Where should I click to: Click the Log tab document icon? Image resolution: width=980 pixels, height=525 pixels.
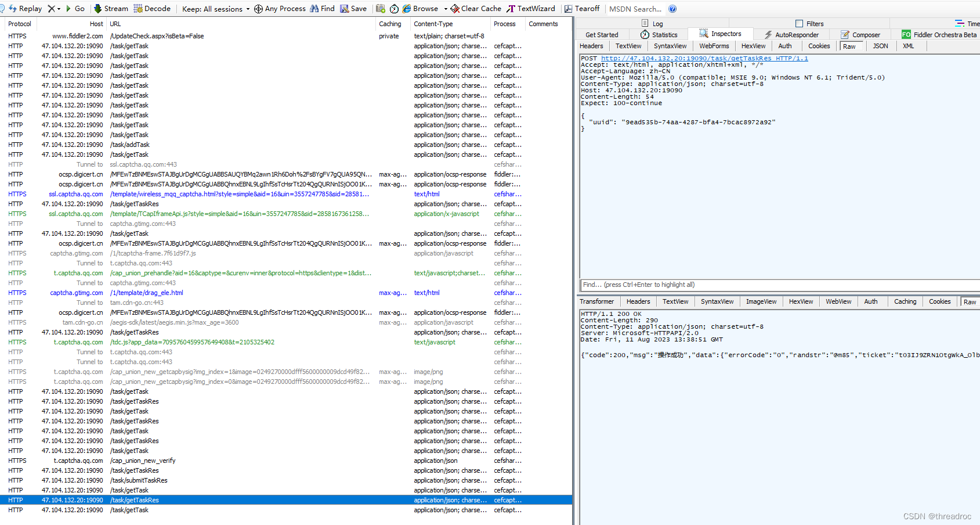point(645,23)
